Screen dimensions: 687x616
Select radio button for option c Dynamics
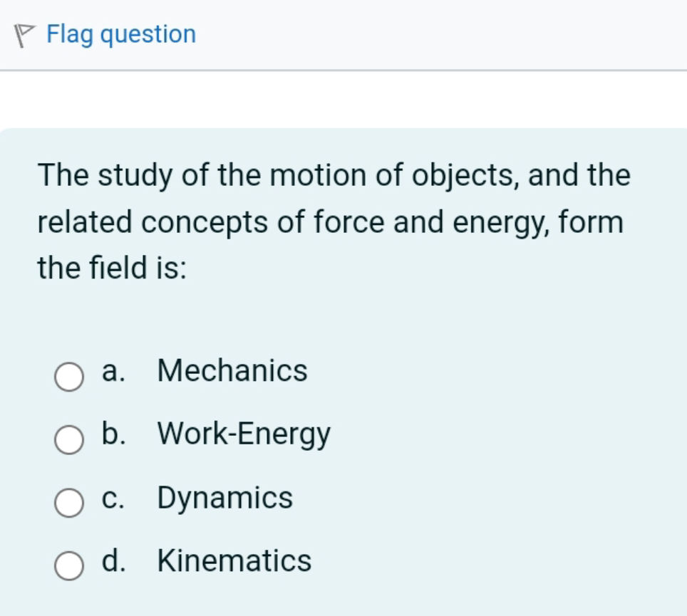(x=68, y=504)
